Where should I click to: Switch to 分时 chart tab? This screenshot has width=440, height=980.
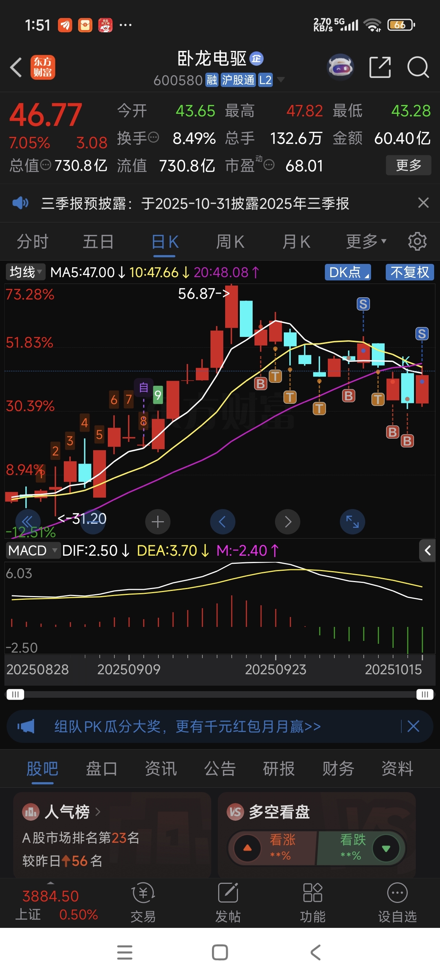click(32, 242)
